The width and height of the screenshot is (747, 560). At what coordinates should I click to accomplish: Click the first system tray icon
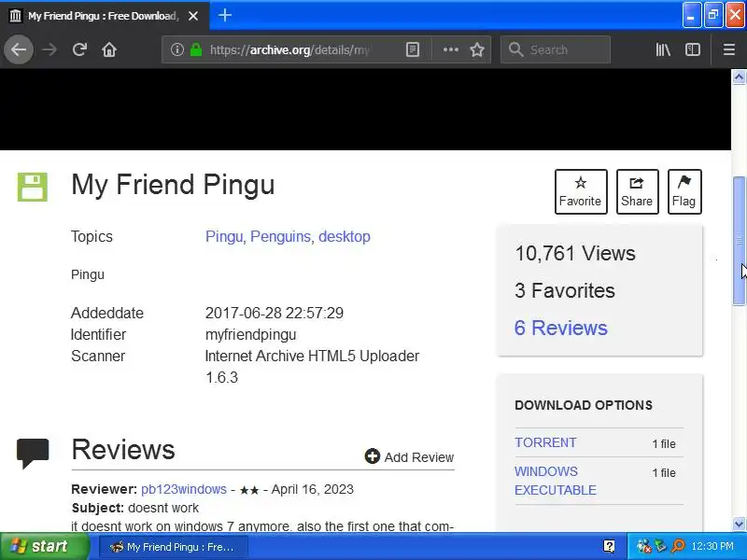643,546
